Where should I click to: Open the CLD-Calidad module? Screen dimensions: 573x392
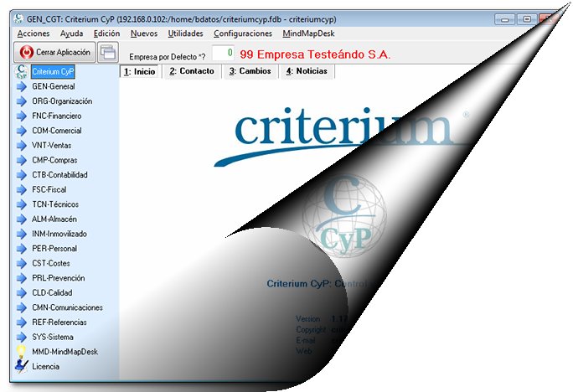click(x=52, y=293)
